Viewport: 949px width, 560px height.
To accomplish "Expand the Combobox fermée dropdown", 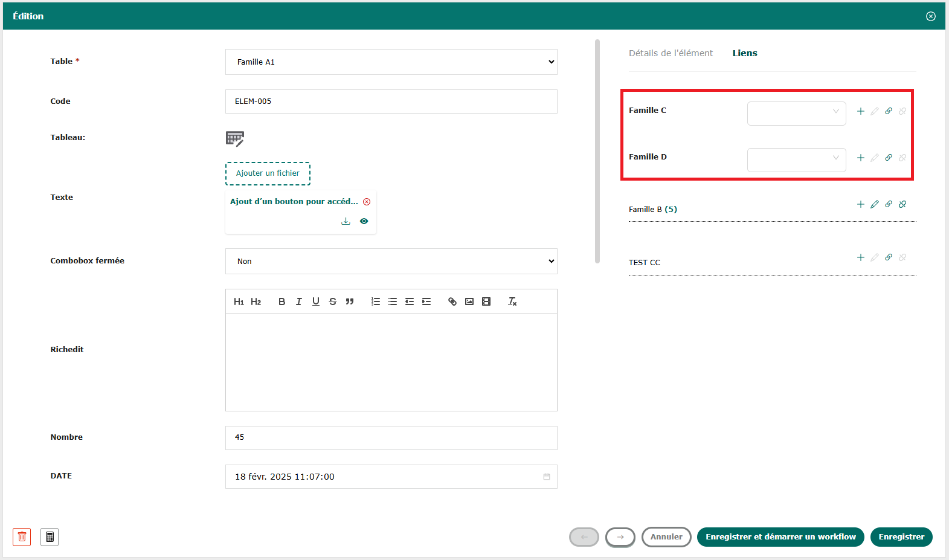I will pyautogui.click(x=391, y=262).
